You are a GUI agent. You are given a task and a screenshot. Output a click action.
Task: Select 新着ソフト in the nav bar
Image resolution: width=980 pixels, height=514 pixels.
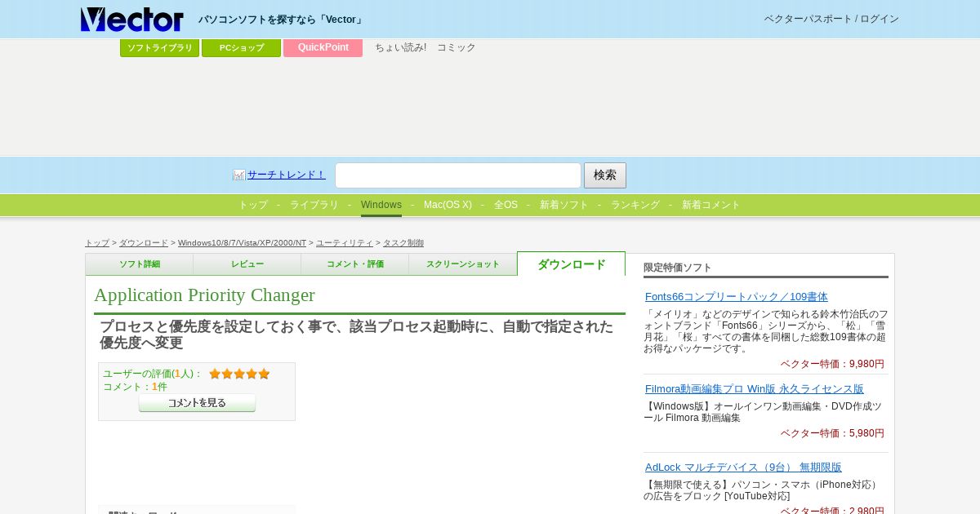(x=564, y=205)
